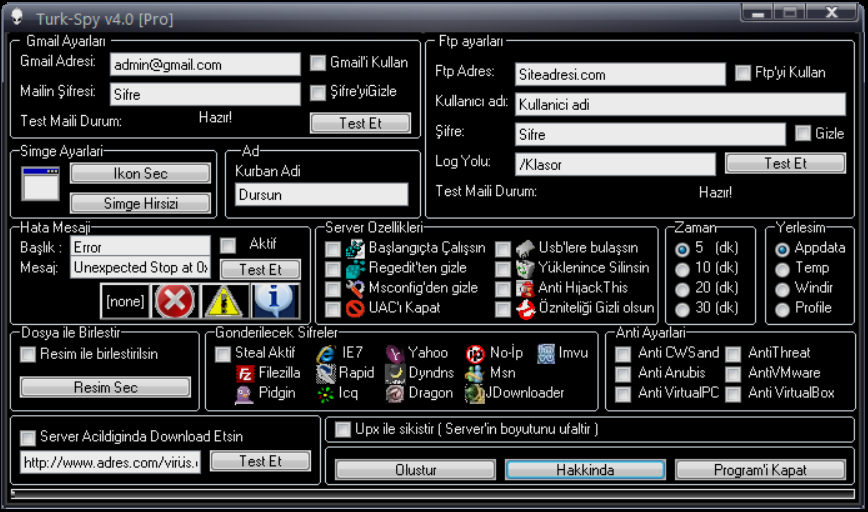This screenshot has width=868, height=512.
Task: Tick the Anti Anubis checkbox
Action: [623, 374]
